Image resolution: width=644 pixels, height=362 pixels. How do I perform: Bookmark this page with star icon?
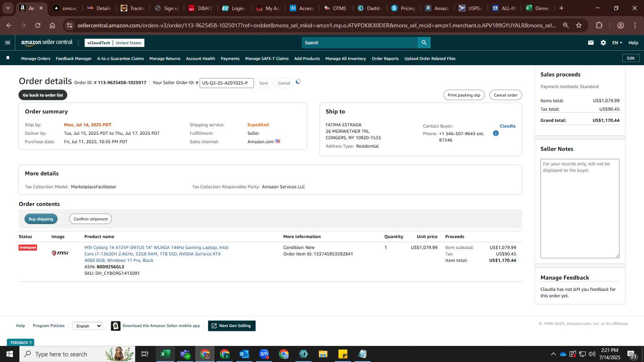[x=579, y=25]
